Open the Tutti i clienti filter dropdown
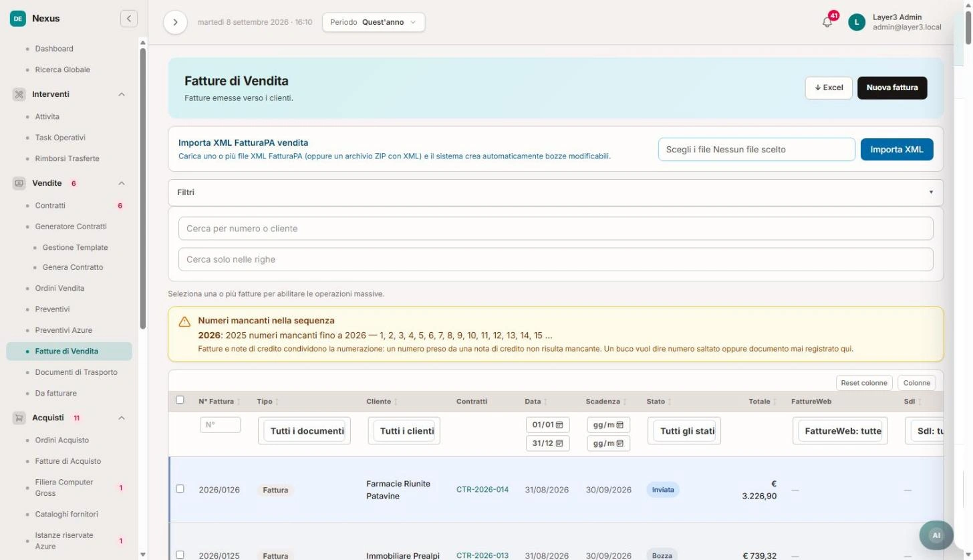 point(404,431)
